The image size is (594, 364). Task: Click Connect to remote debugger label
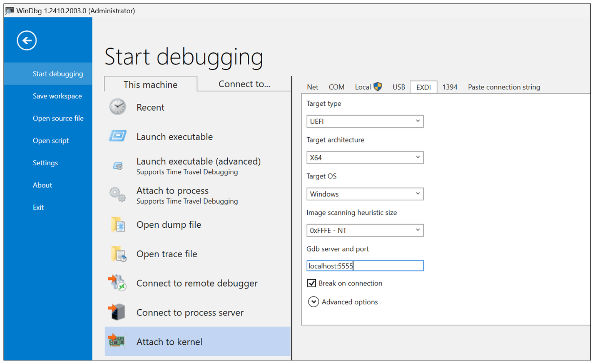pos(197,283)
